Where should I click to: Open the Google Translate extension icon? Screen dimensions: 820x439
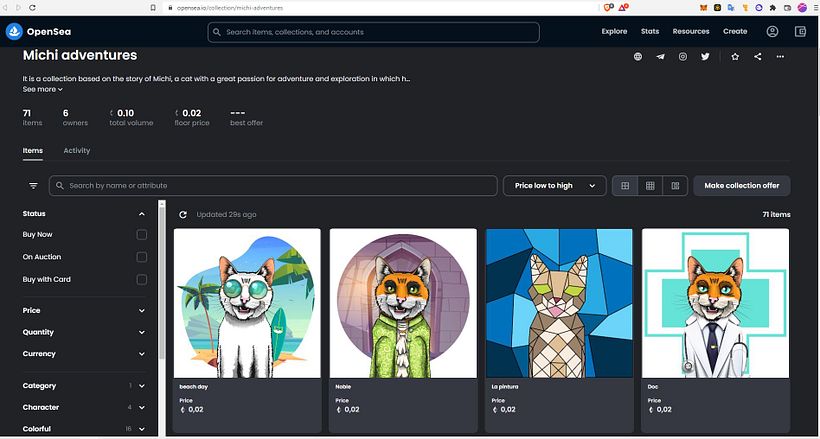coord(731,8)
